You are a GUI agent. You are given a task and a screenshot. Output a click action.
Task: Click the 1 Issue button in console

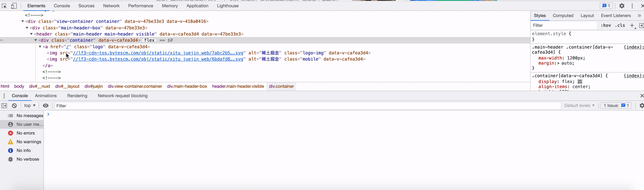[x=616, y=106]
